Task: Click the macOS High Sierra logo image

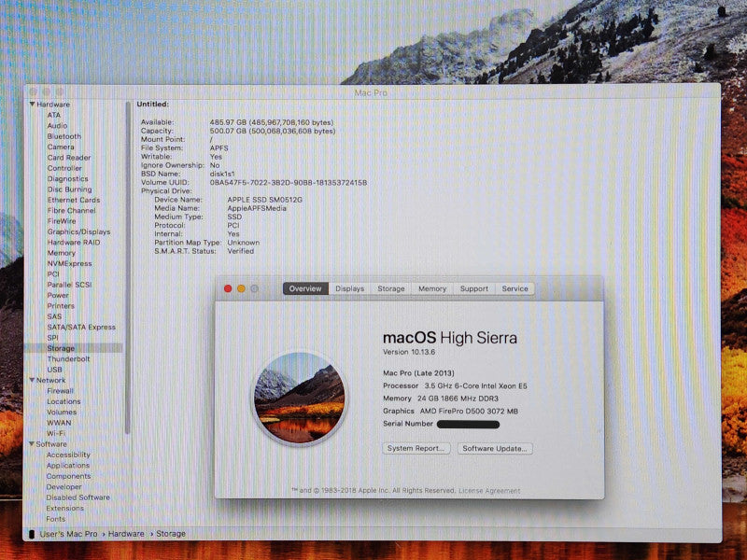Action: pyautogui.click(x=299, y=399)
